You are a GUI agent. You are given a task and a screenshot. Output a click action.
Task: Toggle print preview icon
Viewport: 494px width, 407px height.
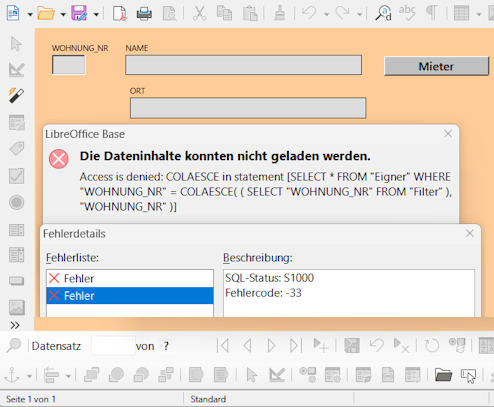coord(169,13)
